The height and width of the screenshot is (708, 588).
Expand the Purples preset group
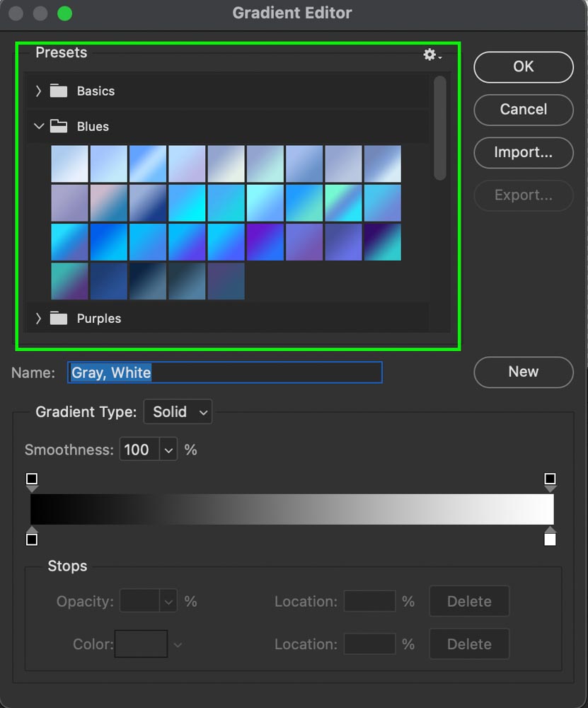click(x=38, y=319)
